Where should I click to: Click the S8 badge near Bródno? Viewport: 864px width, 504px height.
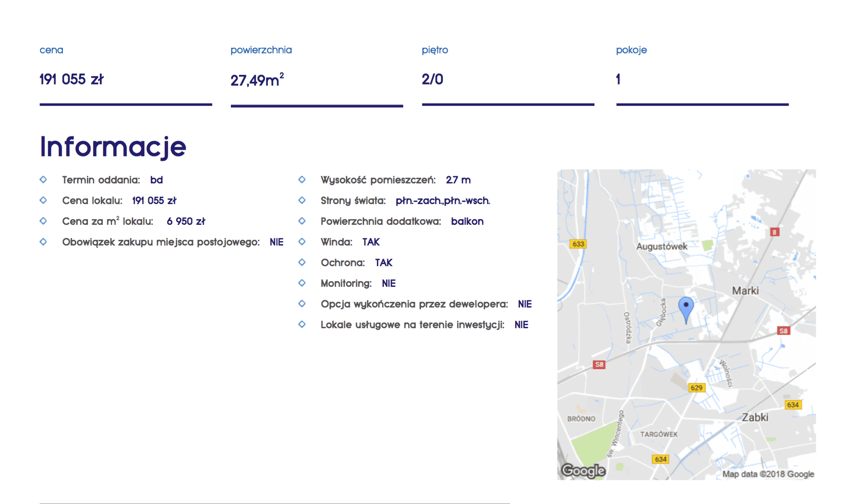point(599,364)
